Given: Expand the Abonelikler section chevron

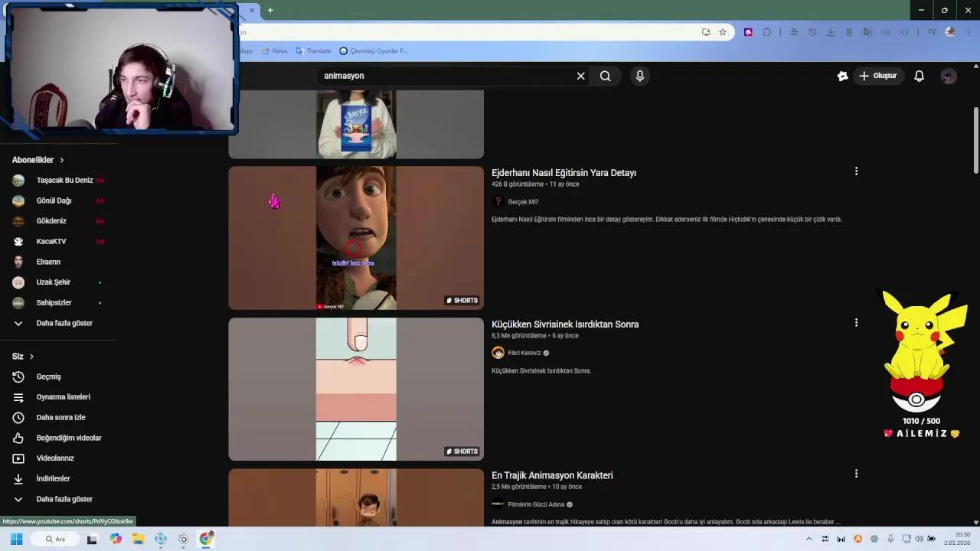Looking at the screenshot, I should pos(61,160).
